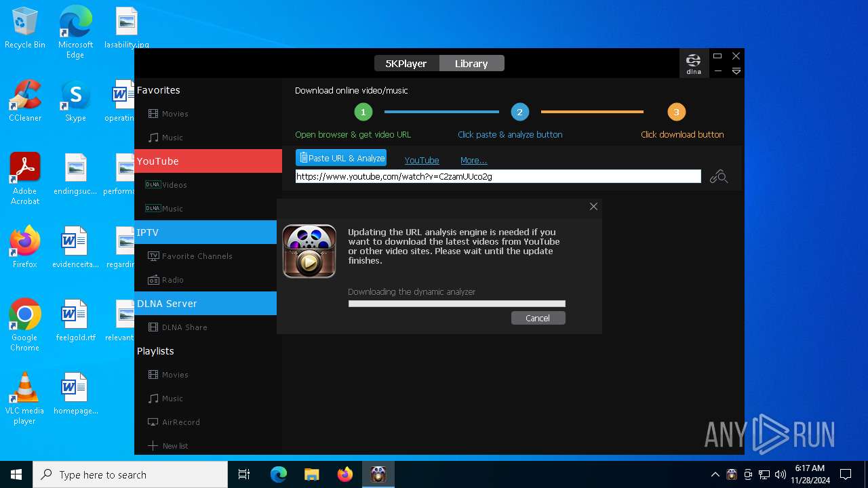868x488 pixels.
Task: Click the video URL input field
Action: (498, 176)
